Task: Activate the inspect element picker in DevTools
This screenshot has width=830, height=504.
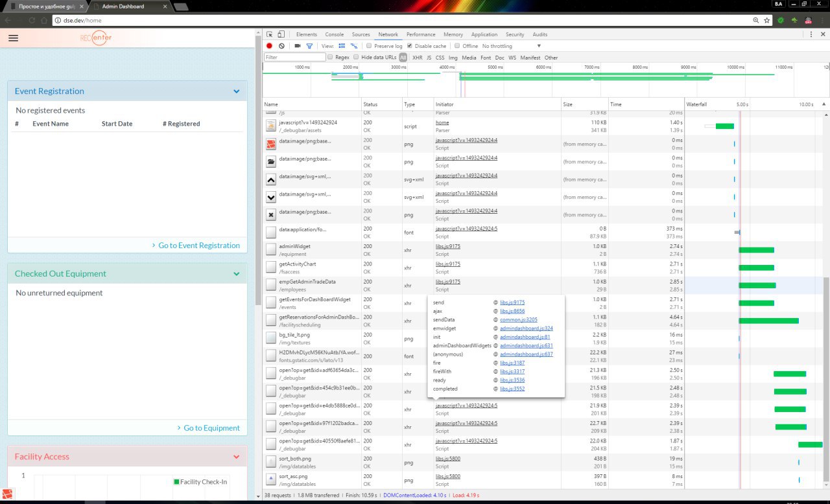Action: click(x=270, y=34)
